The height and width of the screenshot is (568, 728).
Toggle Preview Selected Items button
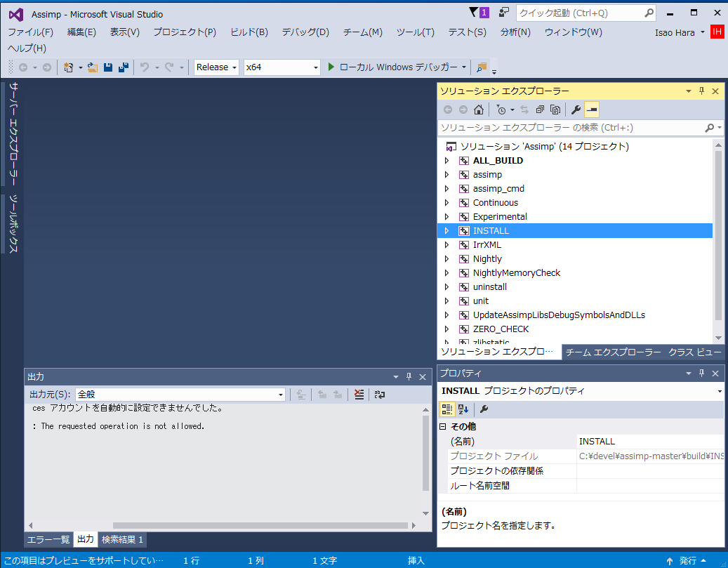tap(592, 110)
